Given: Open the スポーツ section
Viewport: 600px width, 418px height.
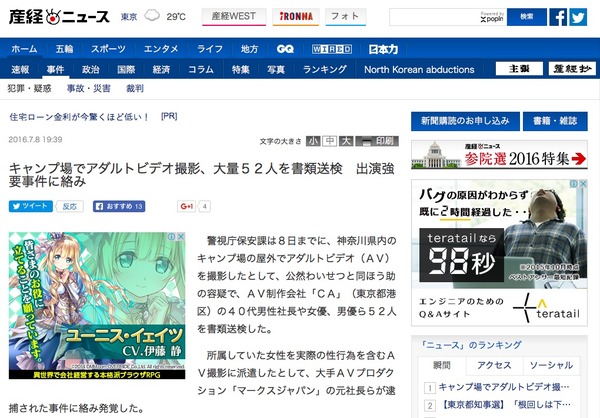Looking at the screenshot, I should [108, 49].
